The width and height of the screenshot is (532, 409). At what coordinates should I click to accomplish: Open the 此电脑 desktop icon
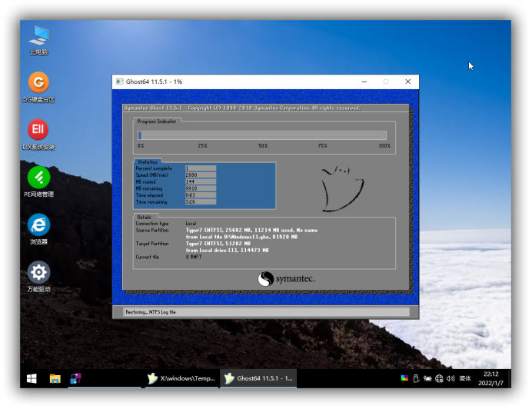tap(38, 36)
